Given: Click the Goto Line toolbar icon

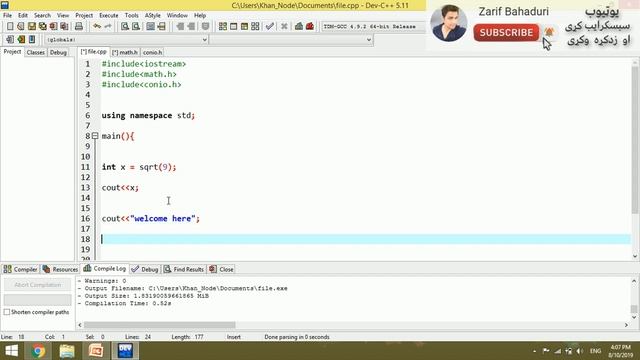Looking at the screenshot, I should pyautogui.click(x=162, y=27).
